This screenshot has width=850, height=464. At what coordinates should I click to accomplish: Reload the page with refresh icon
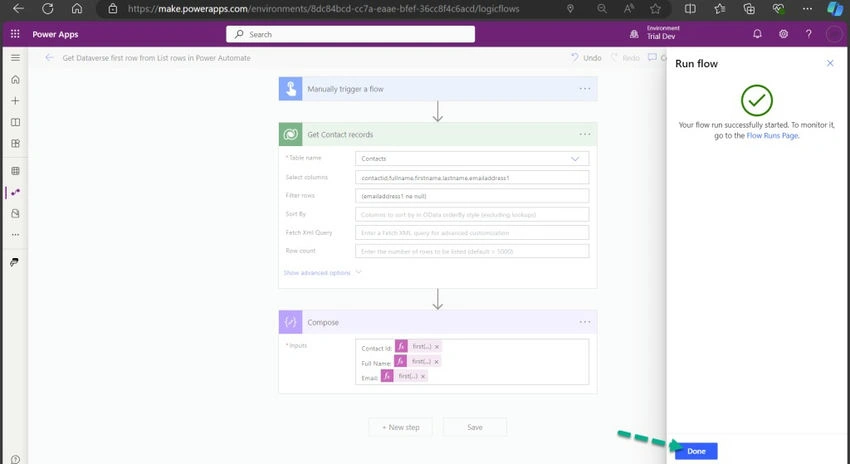click(48, 9)
